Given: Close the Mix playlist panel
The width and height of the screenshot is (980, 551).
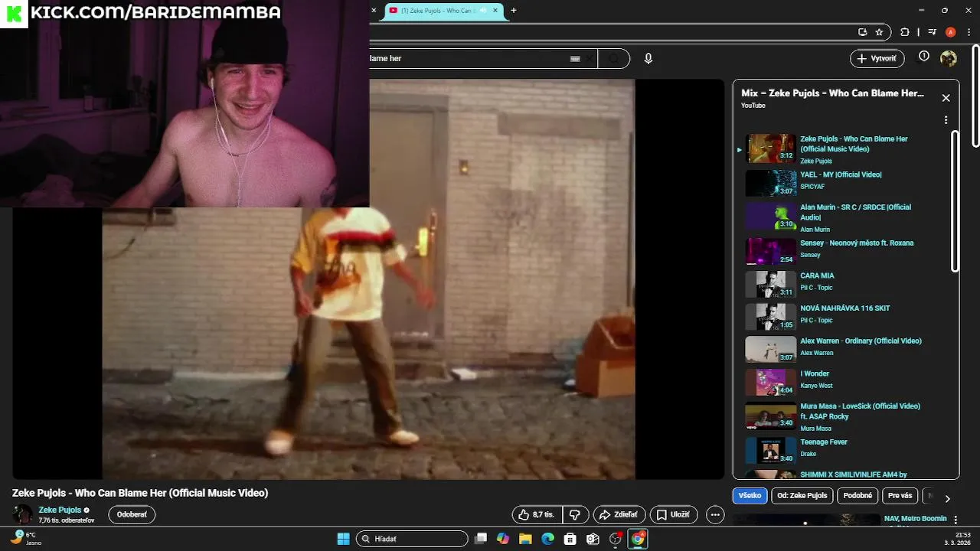Looking at the screenshot, I should [x=946, y=98].
